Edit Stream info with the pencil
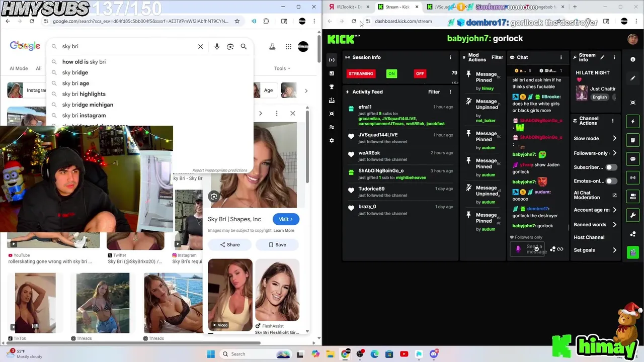Screen dimensions: 644x362 (602, 57)
